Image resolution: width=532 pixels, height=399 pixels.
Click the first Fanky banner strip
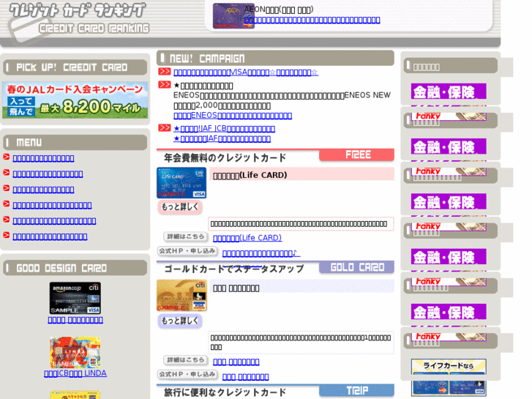(x=449, y=116)
